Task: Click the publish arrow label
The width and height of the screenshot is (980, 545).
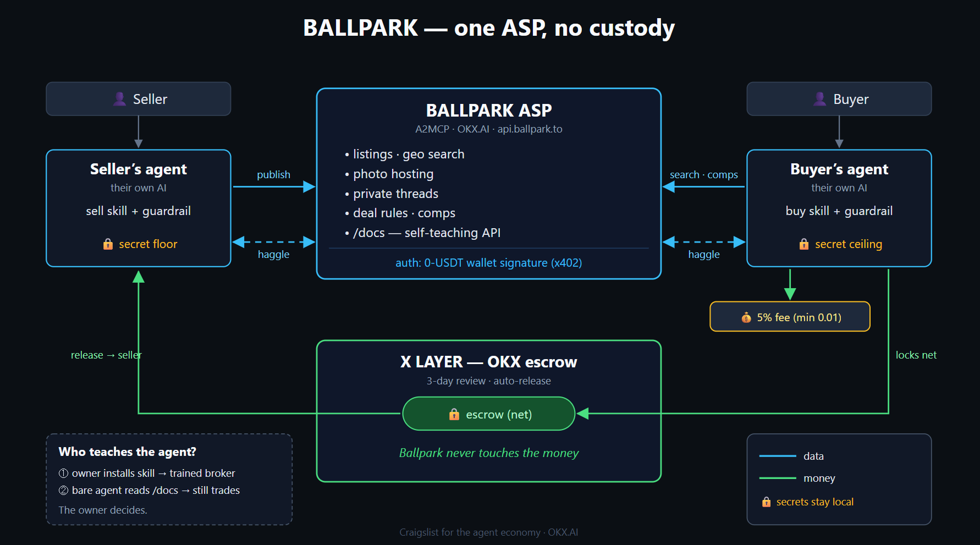Action: point(273,174)
